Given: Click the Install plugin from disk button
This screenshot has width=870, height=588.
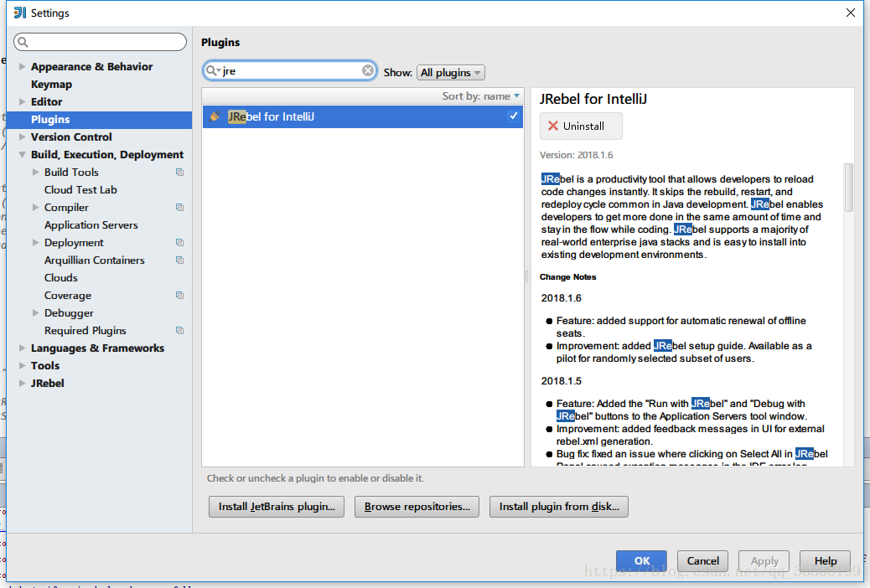Looking at the screenshot, I should tap(558, 506).
